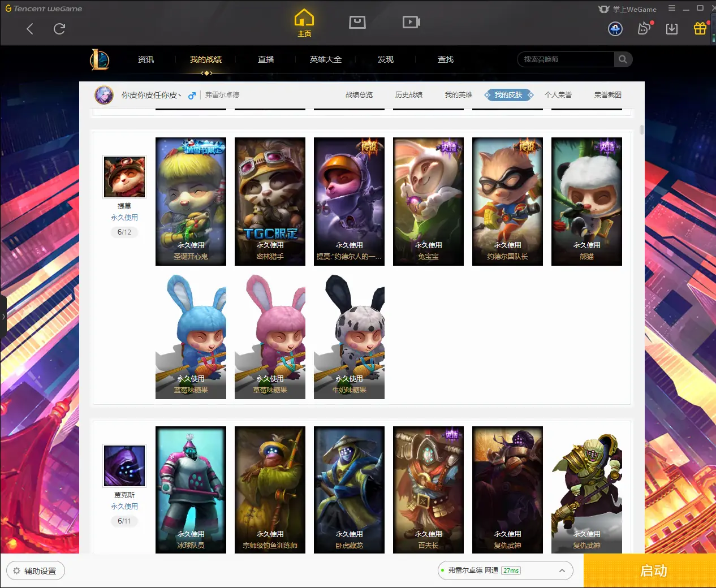The width and height of the screenshot is (716, 588).
Task: Open the store bag icon in top bar
Action: click(357, 22)
